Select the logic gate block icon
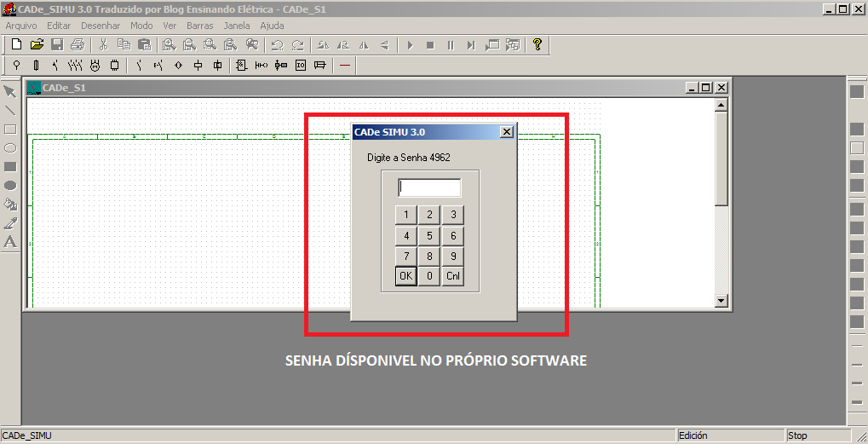 [241, 66]
